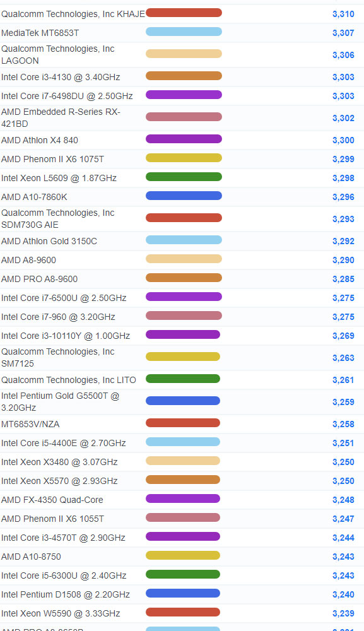364x631 pixels.
Task: Click the green bar for Intel Xeon L5609
Action: 184,177
